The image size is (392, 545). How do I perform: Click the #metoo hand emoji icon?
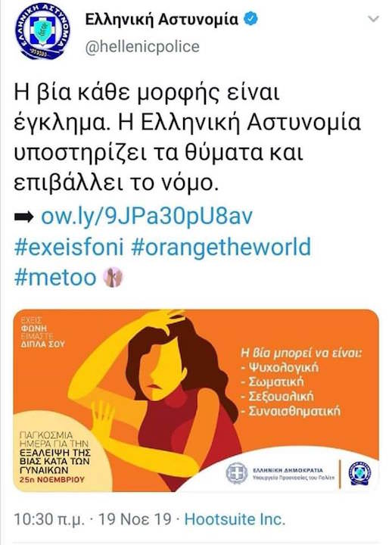[114, 277]
